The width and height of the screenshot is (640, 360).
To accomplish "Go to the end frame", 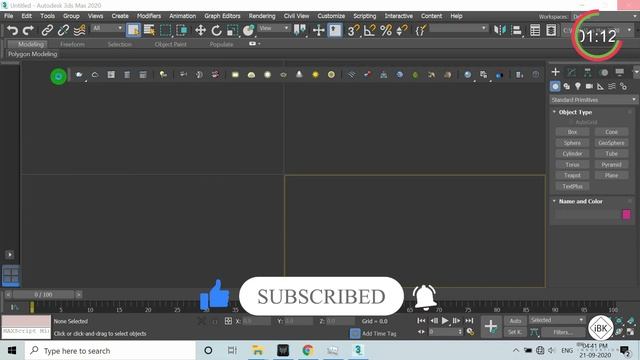I will pyautogui.click(x=469, y=321).
